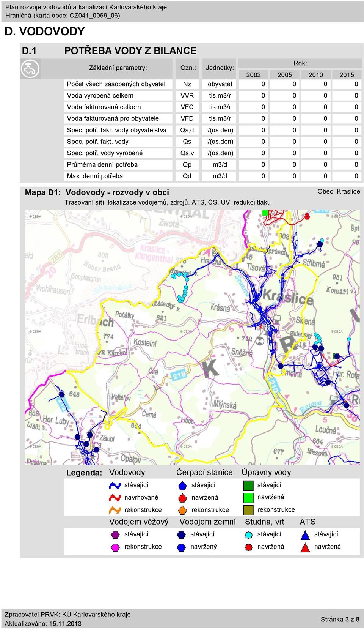The width and height of the screenshot is (364, 629).
Task: Click the 'POTŘEBA VODY Z BILANCE' heading
Action: tap(130, 51)
